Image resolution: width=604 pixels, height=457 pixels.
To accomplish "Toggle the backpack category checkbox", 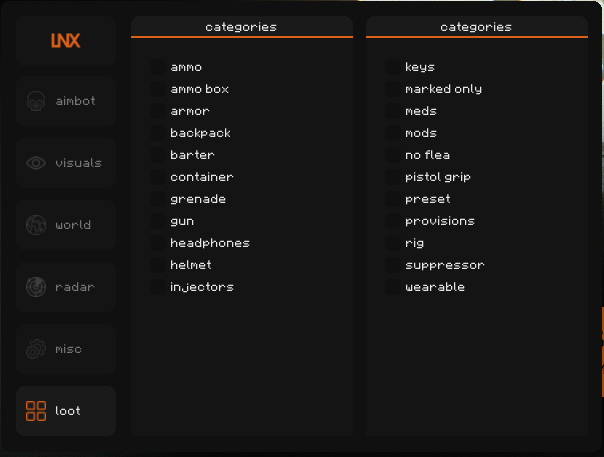I will (x=157, y=133).
